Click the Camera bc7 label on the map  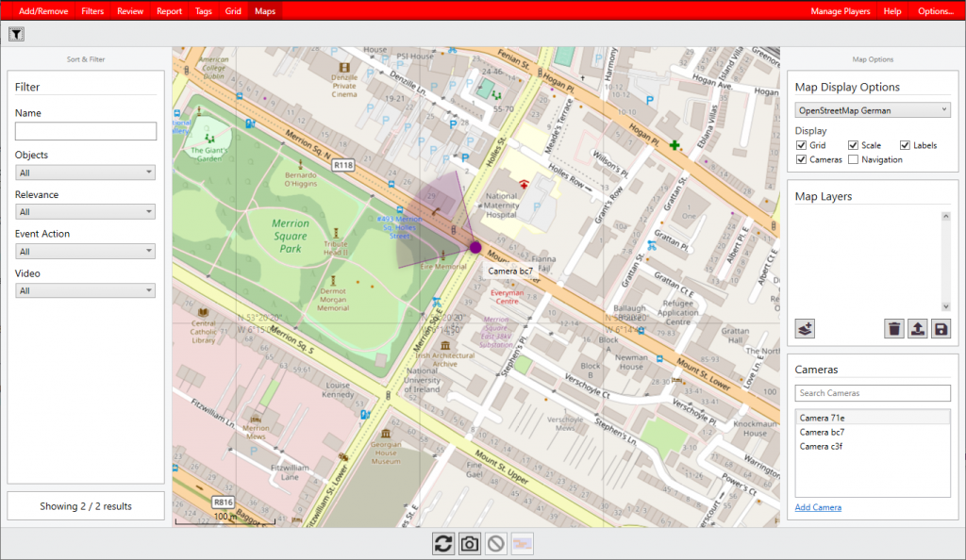[x=510, y=271]
